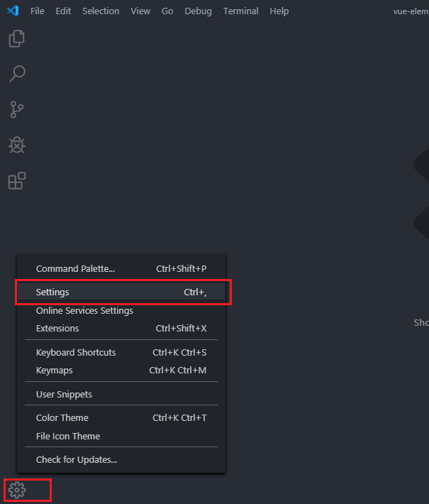
Task: Open the Search view icon
Action: coord(16,74)
